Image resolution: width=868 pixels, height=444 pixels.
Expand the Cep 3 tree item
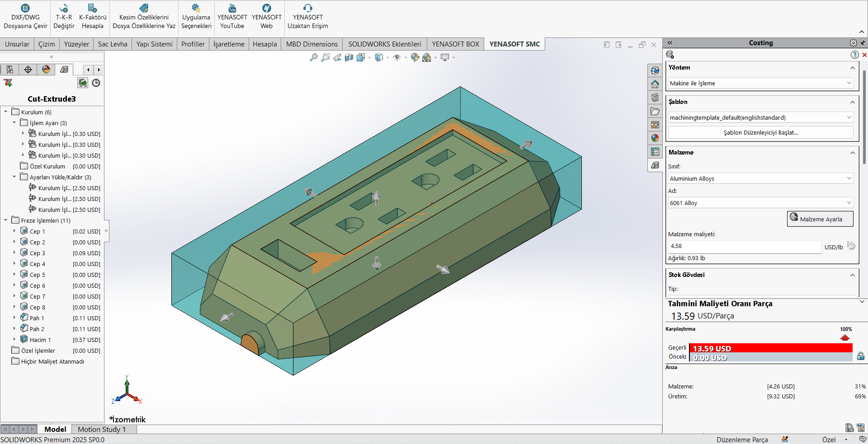[14, 253]
